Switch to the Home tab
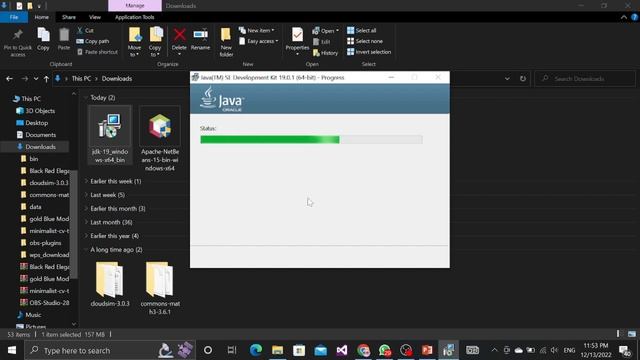Image resolution: width=640 pixels, height=360 pixels. point(42,17)
